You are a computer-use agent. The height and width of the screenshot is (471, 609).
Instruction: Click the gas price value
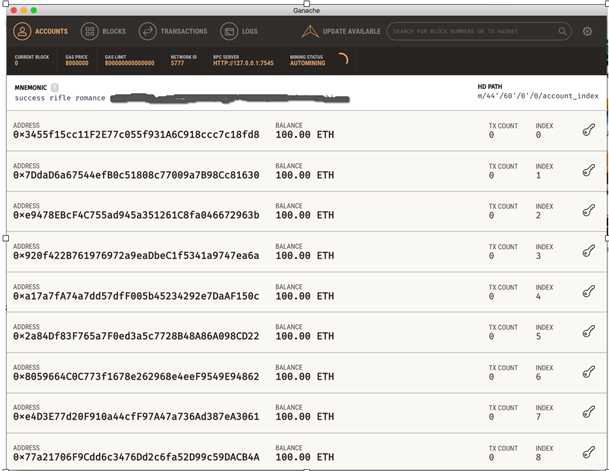77,63
